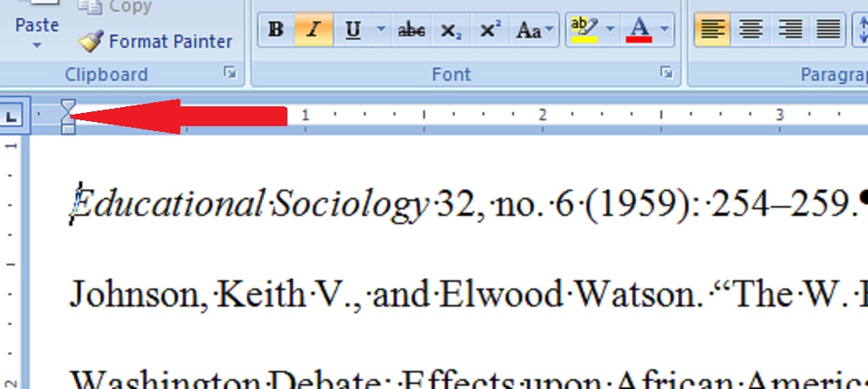Screen dimensions: 868x389
Task: Click the word 'Debate:' in the bottom line
Action: 330,380
